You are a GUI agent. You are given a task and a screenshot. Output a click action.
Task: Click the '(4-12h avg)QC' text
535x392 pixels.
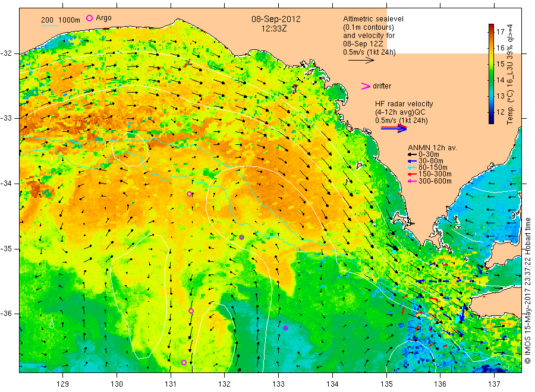tap(400, 112)
